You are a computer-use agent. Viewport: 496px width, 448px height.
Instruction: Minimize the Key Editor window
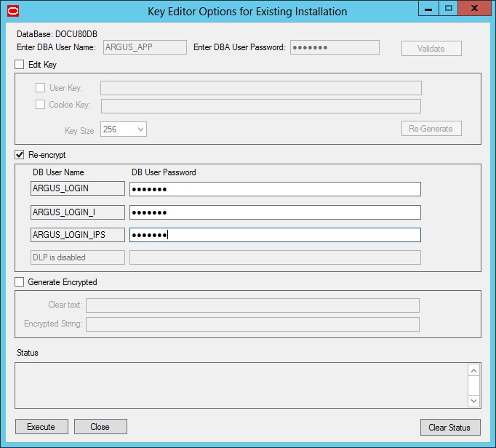point(428,8)
